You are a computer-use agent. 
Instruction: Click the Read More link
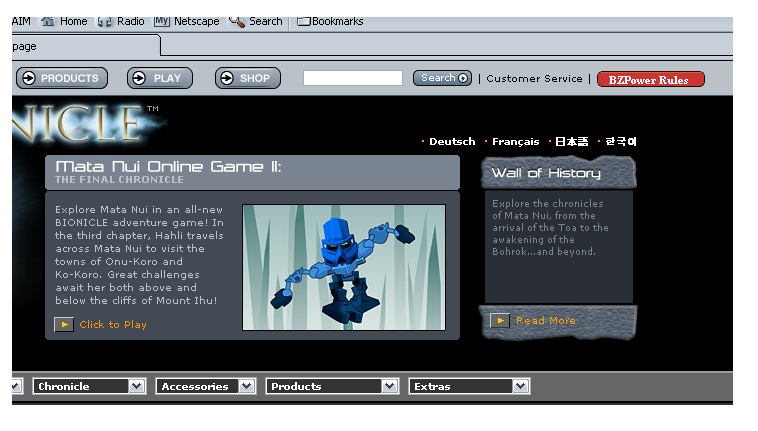[546, 320]
